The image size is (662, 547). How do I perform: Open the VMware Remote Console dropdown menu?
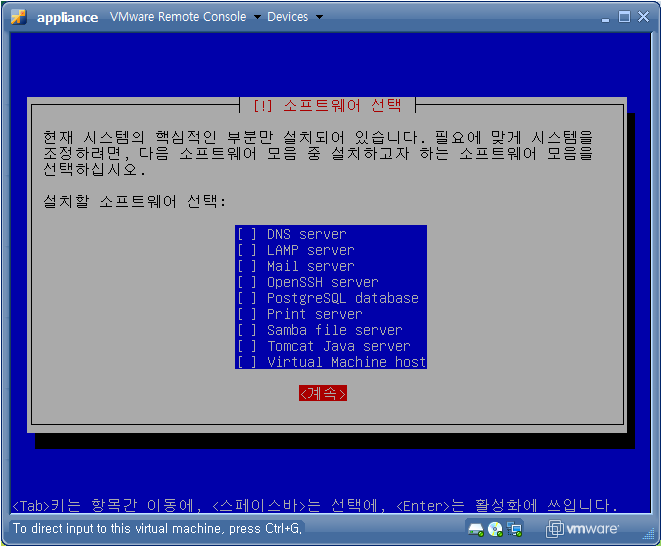click(x=185, y=17)
